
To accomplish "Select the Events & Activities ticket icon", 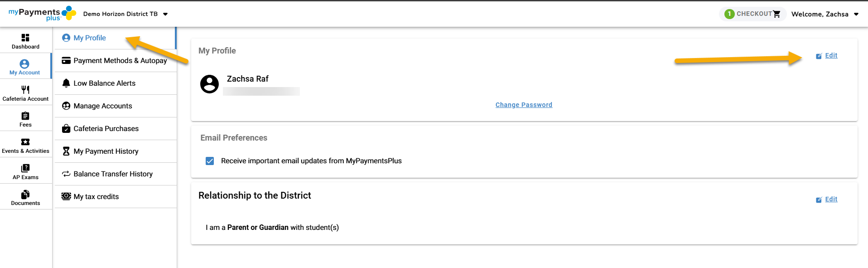I will (x=25, y=142).
